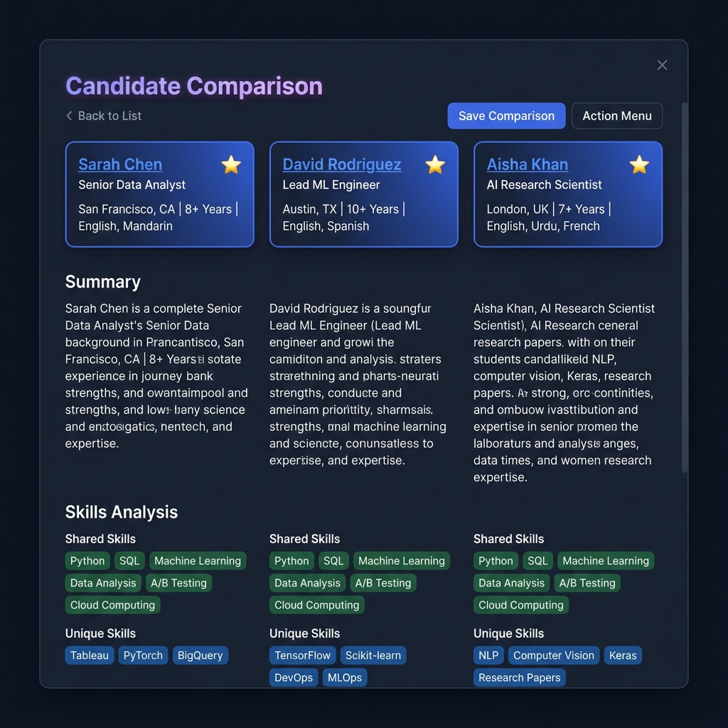Click the star icon on Sarah Chen's card
728x728 pixels.
point(230,165)
